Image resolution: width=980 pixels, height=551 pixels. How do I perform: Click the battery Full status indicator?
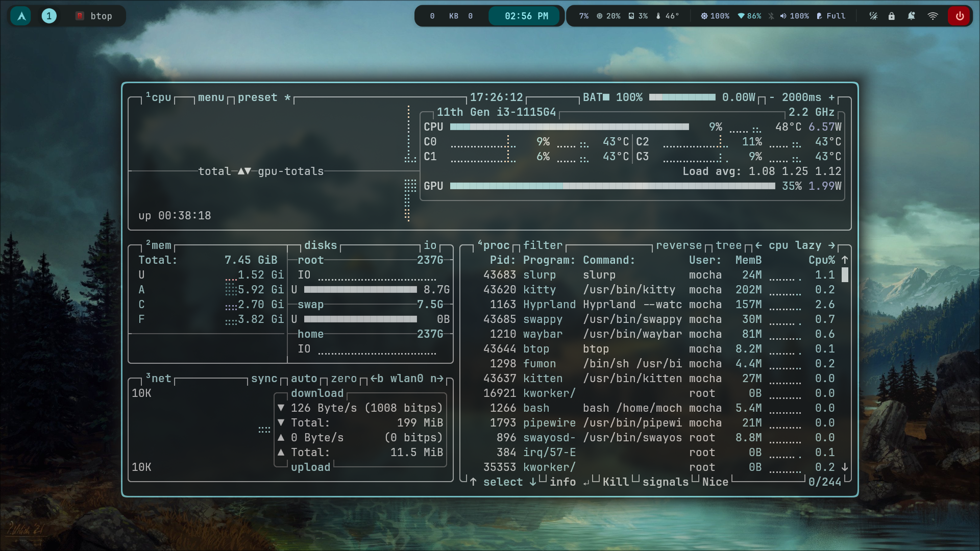click(x=831, y=16)
